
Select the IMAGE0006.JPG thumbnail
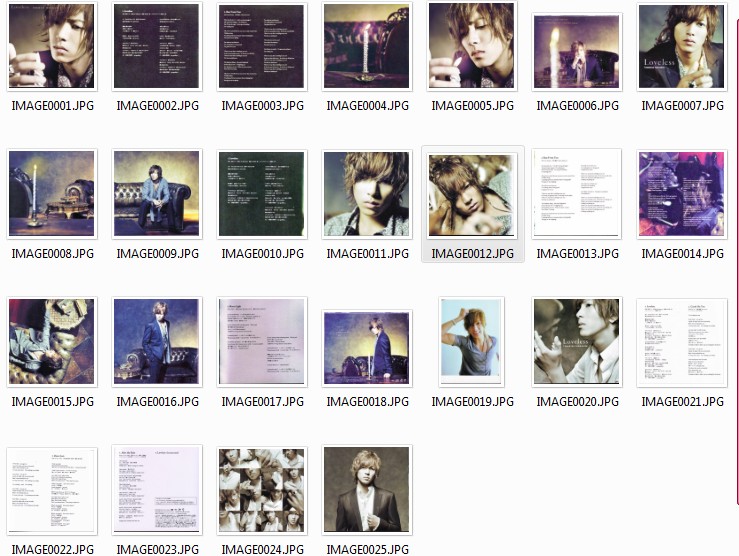pyautogui.click(x=577, y=52)
